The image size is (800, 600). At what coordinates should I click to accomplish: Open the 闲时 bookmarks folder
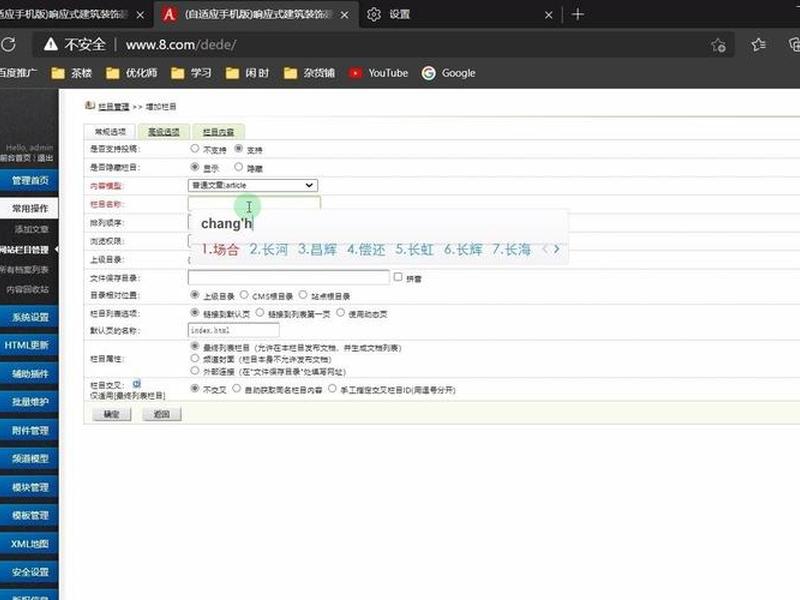(247, 73)
